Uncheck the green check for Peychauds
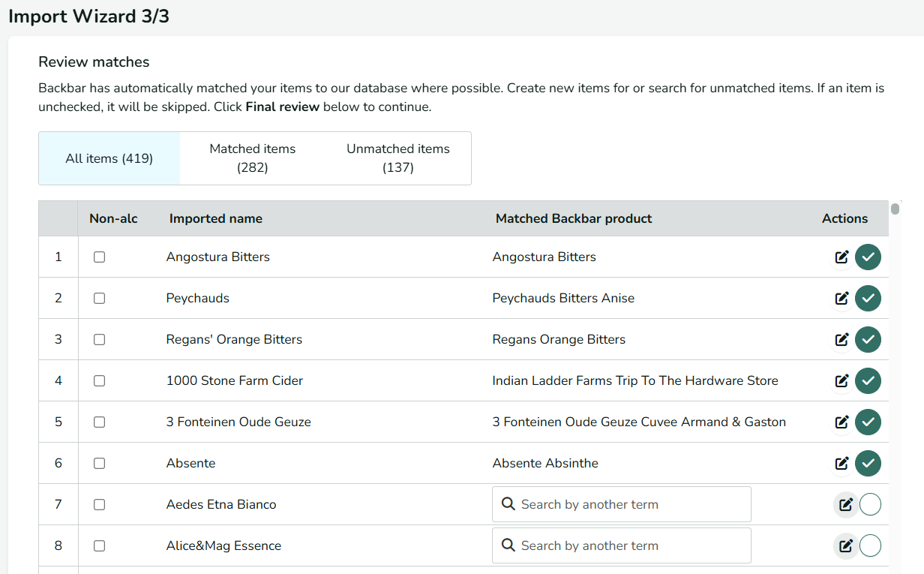The image size is (924, 574). click(x=868, y=299)
